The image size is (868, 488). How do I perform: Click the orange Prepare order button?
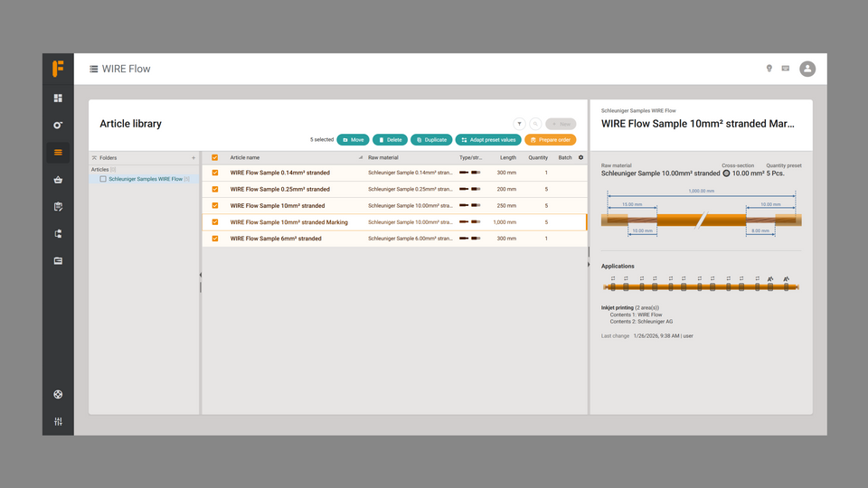click(551, 140)
